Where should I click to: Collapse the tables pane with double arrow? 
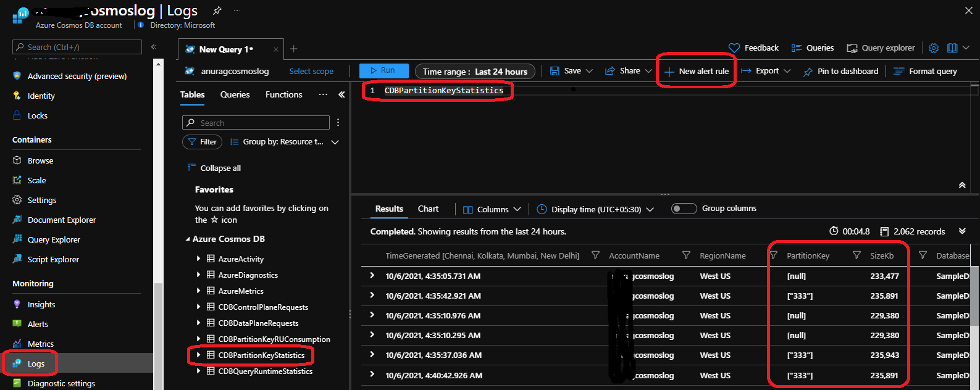(x=341, y=94)
